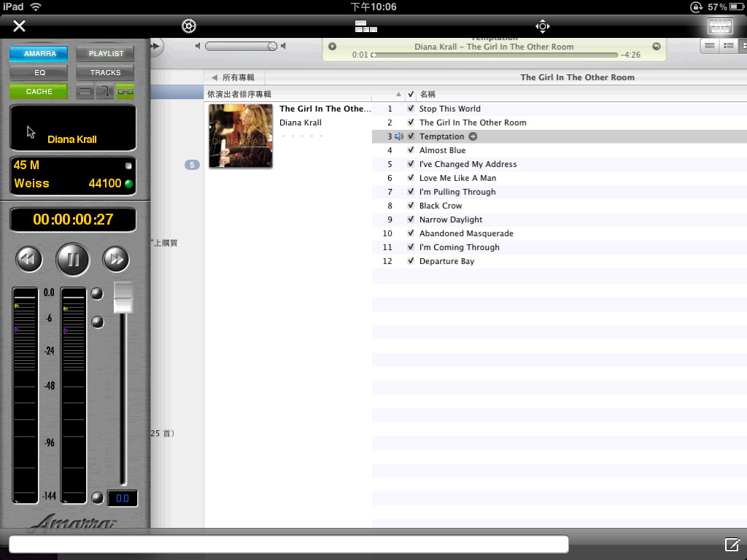Tap the four-arrow pan control icon

543,26
